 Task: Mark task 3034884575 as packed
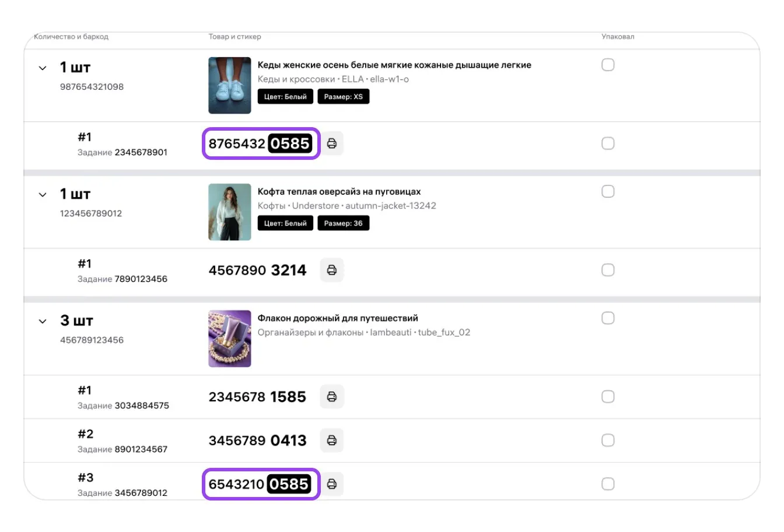click(608, 397)
